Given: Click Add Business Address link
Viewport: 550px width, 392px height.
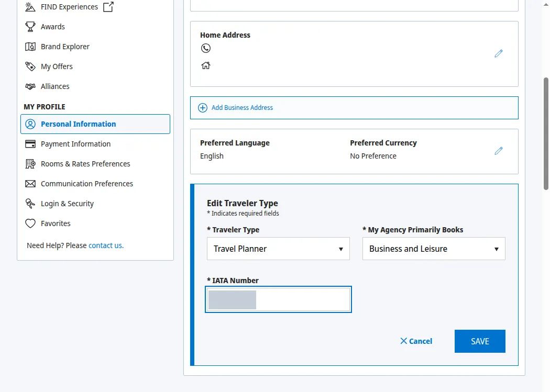Looking at the screenshot, I should 242,107.
